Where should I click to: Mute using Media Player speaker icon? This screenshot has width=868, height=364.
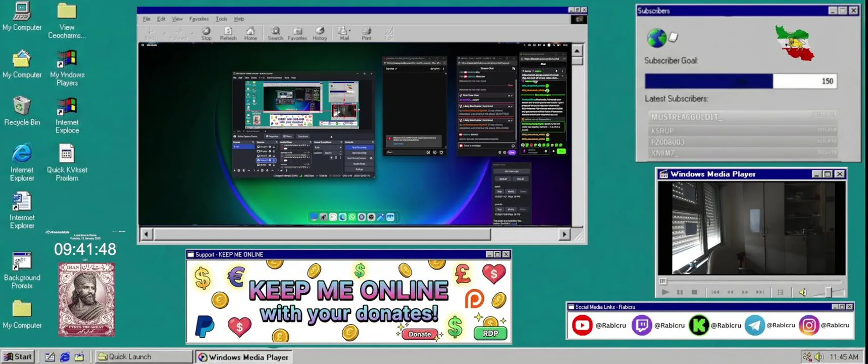click(803, 292)
